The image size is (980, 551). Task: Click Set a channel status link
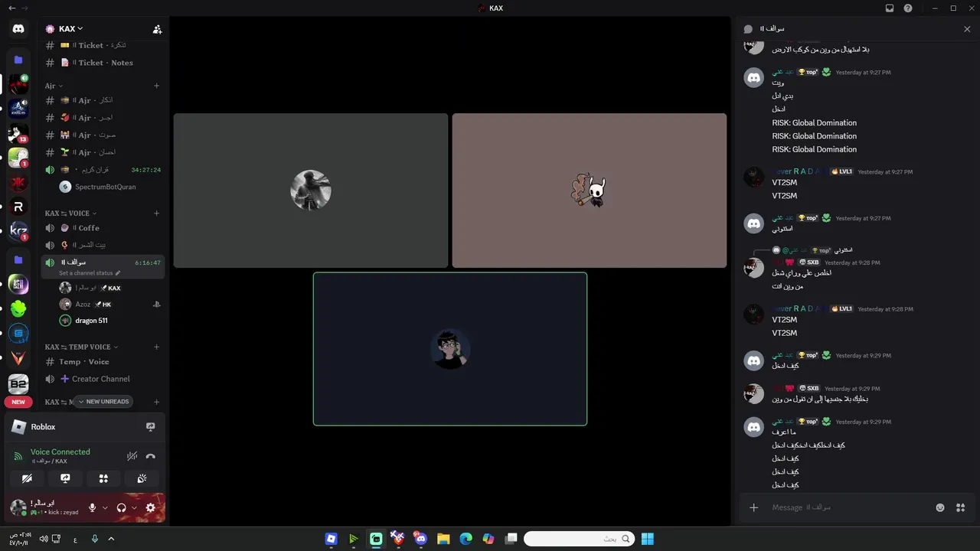click(x=90, y=273)
